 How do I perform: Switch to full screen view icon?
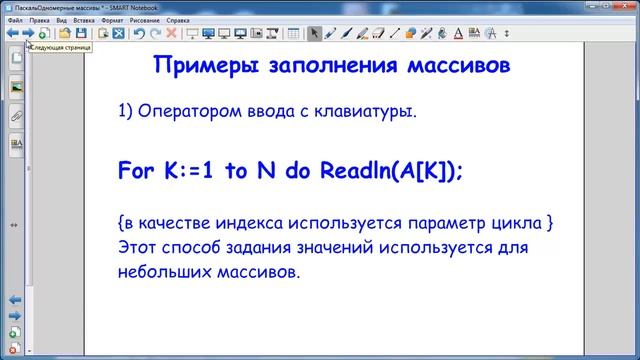point(208,33)
